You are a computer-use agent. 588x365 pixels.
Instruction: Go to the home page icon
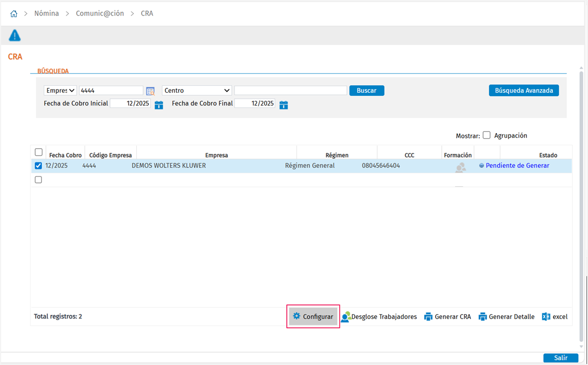[x=14, y=14]
